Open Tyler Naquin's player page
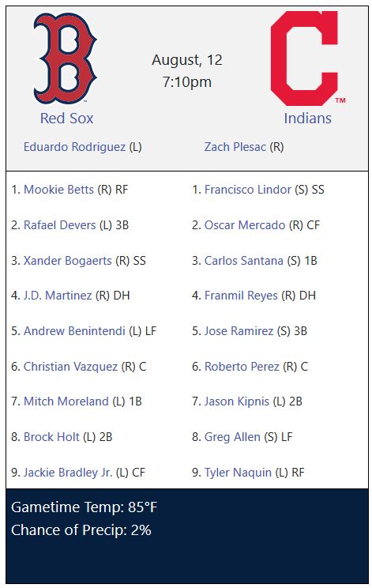This screenshot has height=588, width=372. point(238,473)
